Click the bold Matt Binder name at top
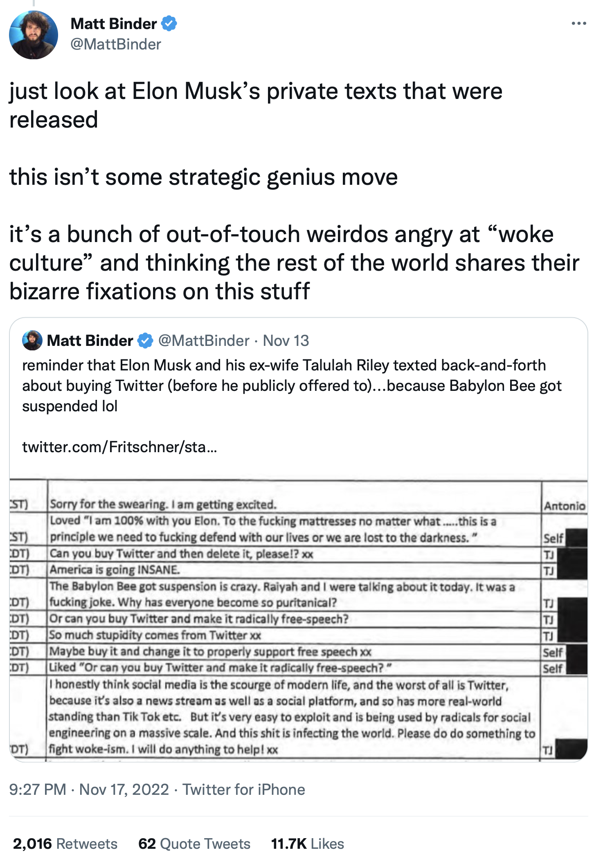This screenshot has height=868, width=594. click(x=113, y=24)
